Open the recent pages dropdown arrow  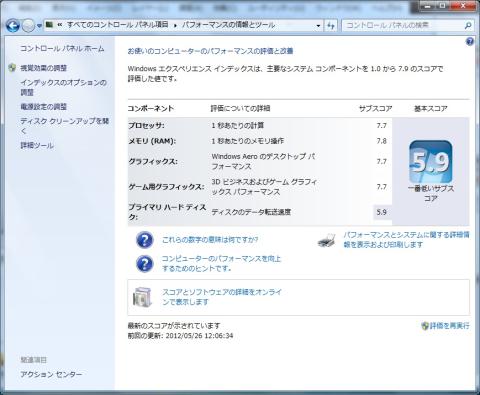39,26
